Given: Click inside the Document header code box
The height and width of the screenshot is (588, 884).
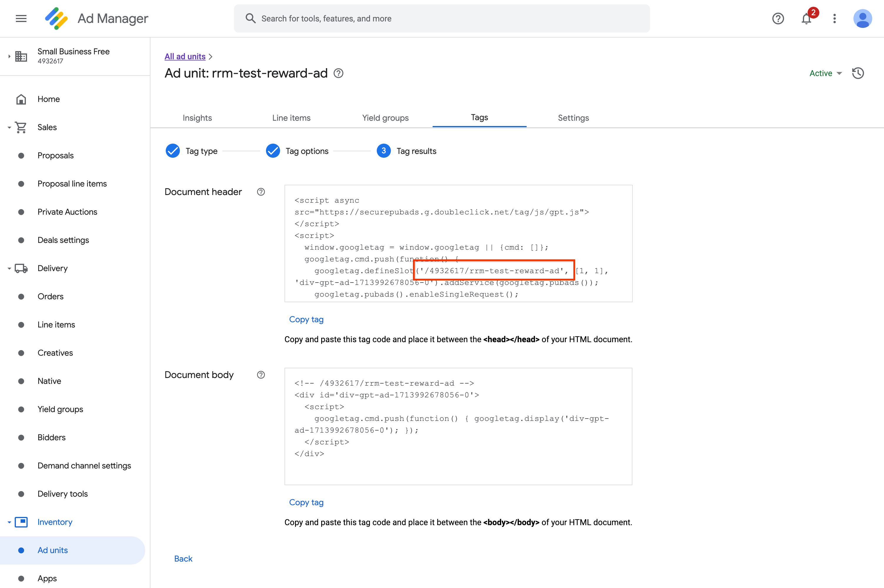Looking at the screenshot, I should point(458,243).
